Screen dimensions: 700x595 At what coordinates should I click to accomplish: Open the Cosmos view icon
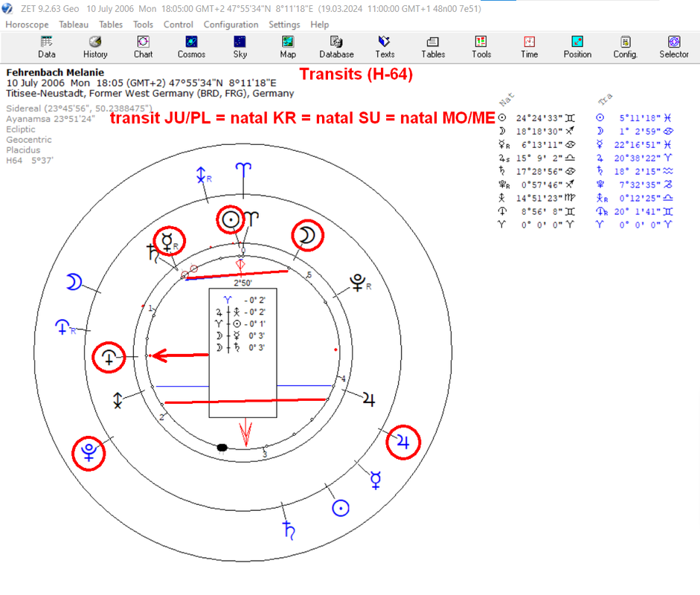(x=191, y=48)
